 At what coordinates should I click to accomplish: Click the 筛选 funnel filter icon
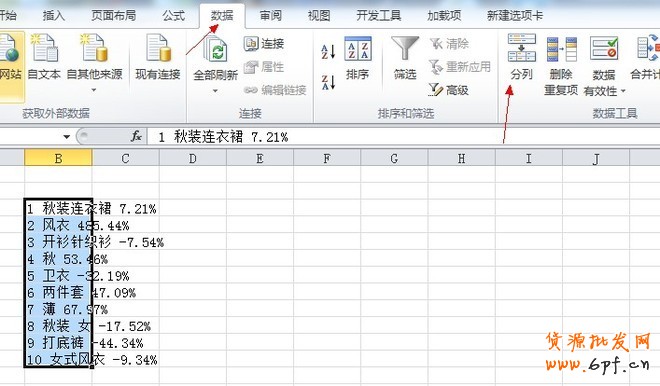coord(405,48)
